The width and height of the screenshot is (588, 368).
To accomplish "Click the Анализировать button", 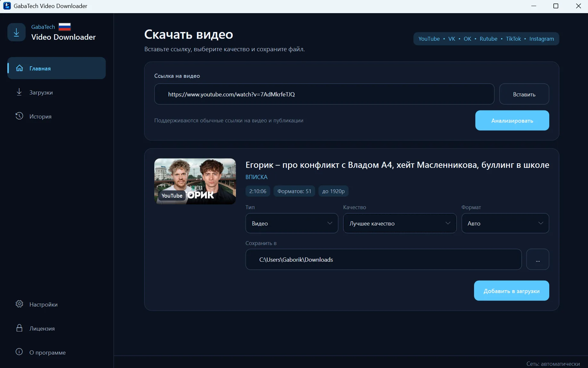I will tap(512, 120).
